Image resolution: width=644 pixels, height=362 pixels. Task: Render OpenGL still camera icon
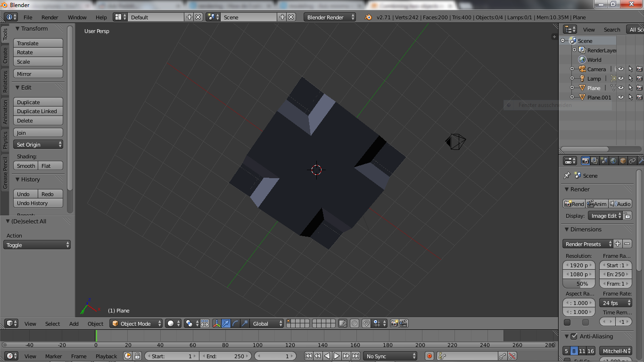pyautogui.click(x=395, y=323)
